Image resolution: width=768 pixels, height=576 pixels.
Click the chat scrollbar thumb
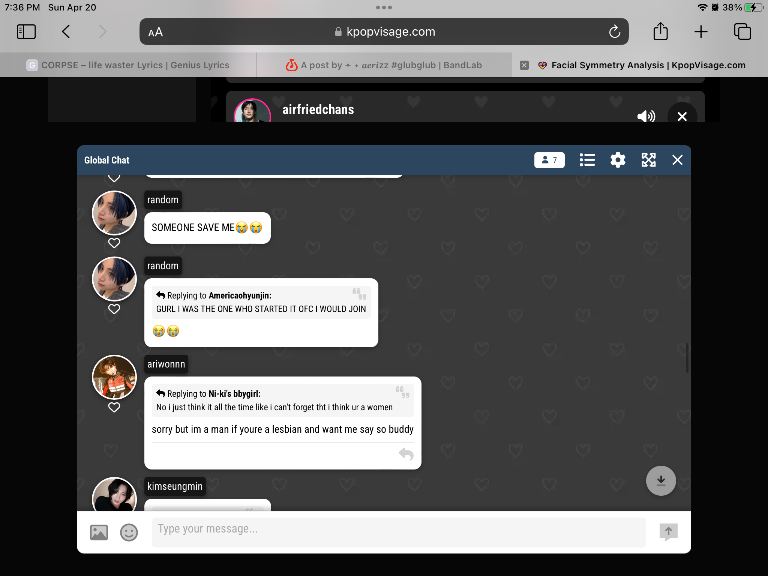[687, 358]
